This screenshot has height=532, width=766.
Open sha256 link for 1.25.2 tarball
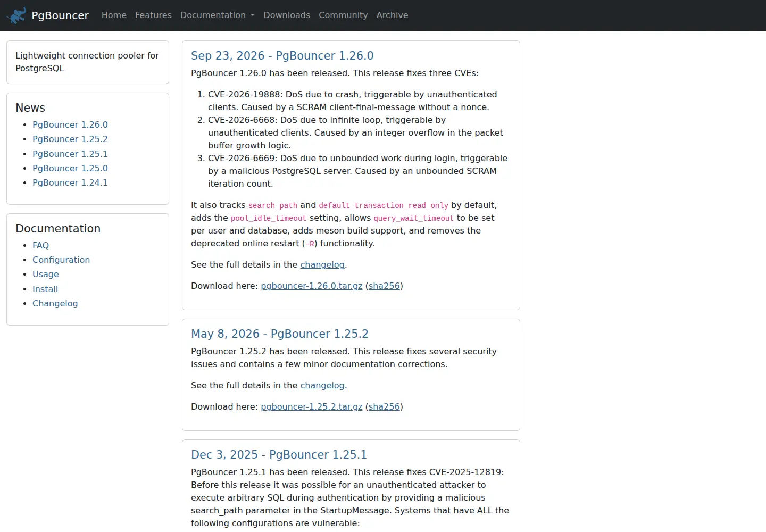384,406
